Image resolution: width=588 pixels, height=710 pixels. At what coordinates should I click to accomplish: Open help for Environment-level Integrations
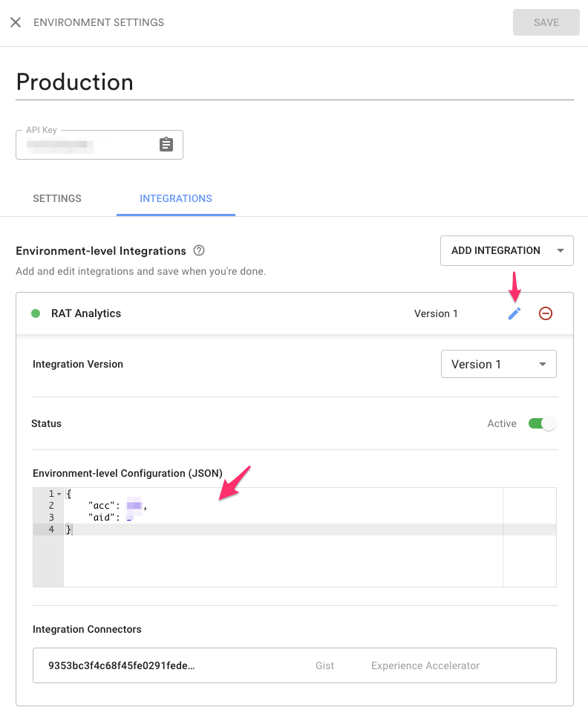198,250
